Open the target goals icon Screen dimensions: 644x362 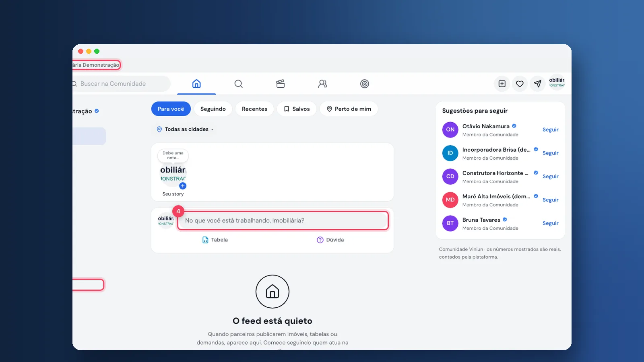(365, 84)
